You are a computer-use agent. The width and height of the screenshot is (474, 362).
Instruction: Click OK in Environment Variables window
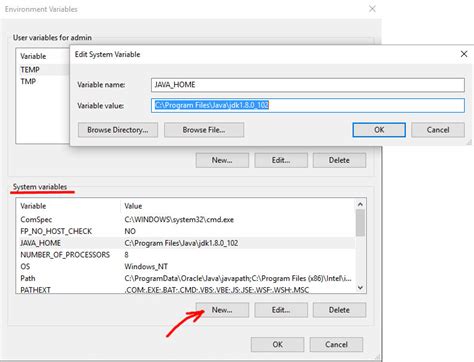(277, 344)
